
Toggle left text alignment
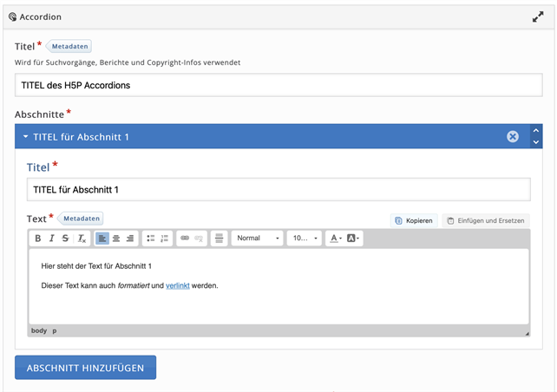tap(102, 238)
